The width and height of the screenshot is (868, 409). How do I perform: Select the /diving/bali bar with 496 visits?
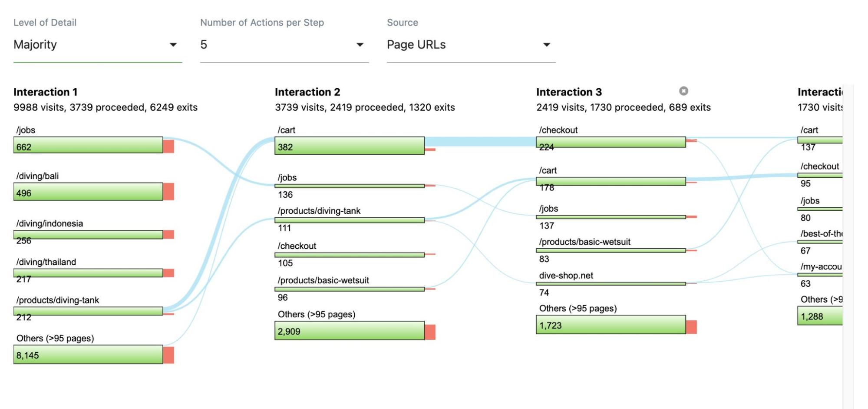pyautogui.click(x=88, y=192)
